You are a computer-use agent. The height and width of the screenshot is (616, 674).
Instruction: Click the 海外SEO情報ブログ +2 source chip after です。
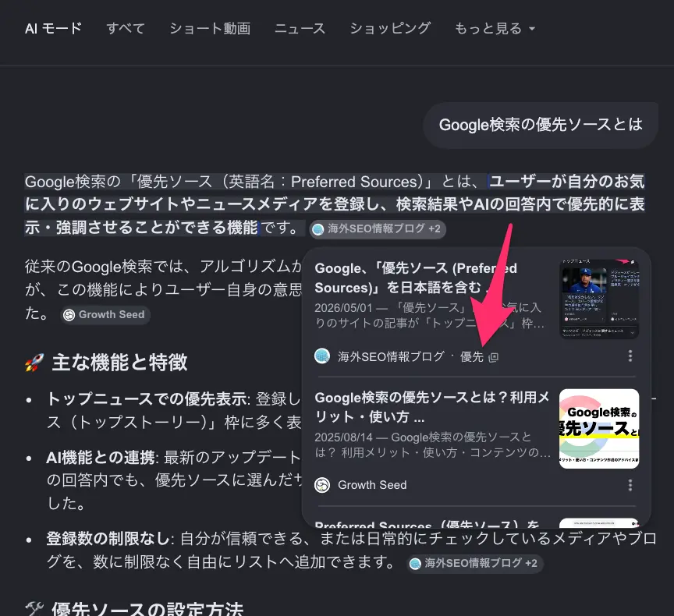(x=378, y=228)
